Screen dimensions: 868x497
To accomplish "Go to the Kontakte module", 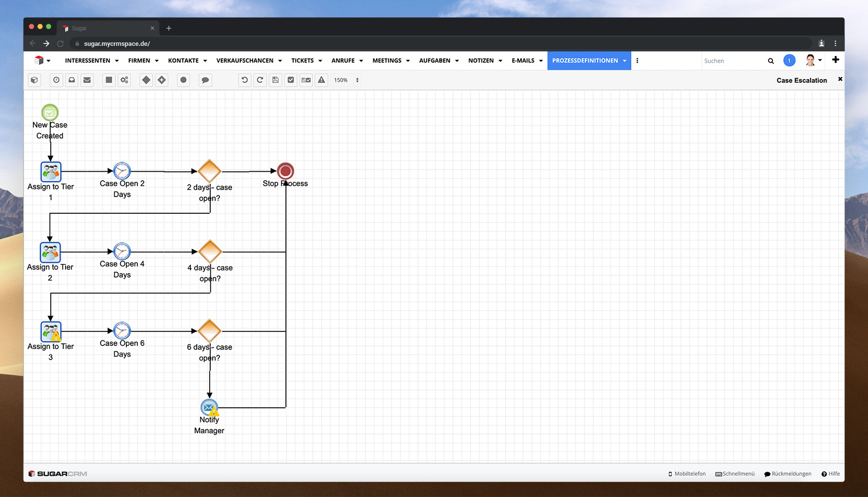I will tap(183, 61).
